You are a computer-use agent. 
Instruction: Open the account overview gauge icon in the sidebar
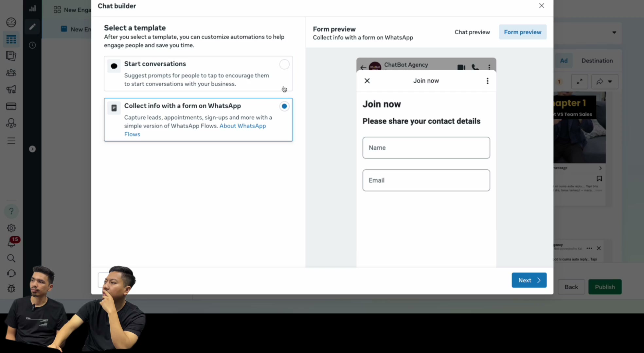11,22
